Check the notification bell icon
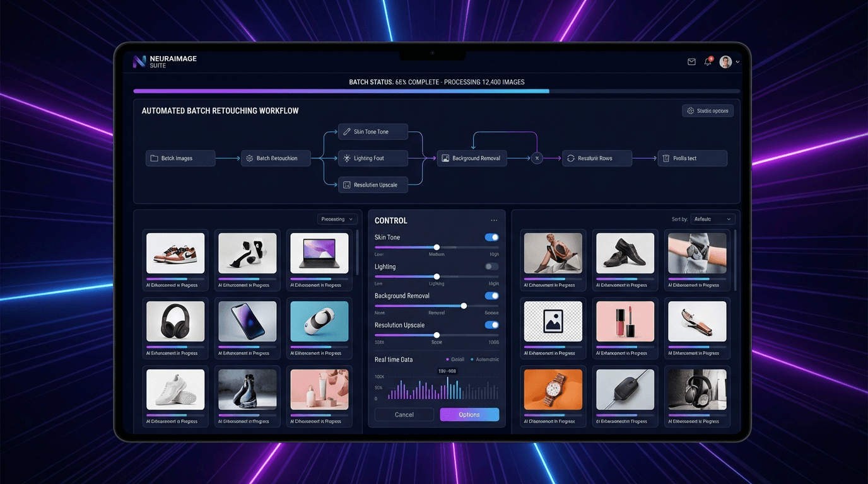868x484 pixels. [x=708, y=62]
